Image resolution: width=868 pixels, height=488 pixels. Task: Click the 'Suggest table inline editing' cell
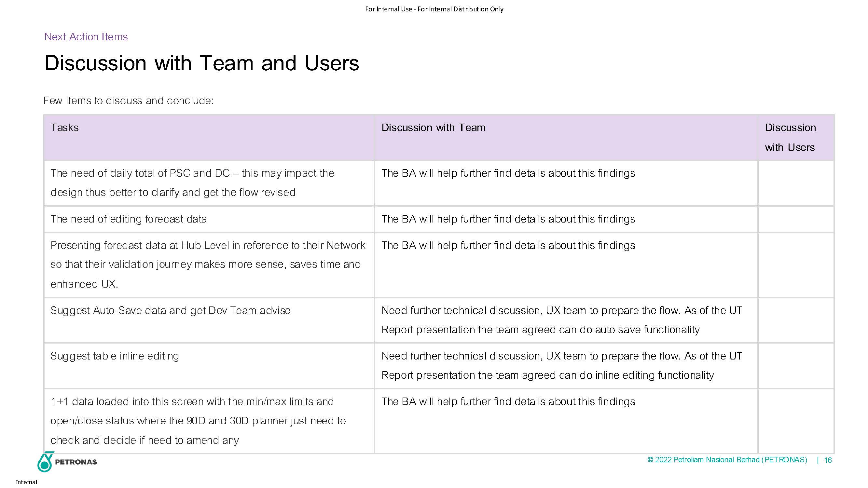click(115, 356)
